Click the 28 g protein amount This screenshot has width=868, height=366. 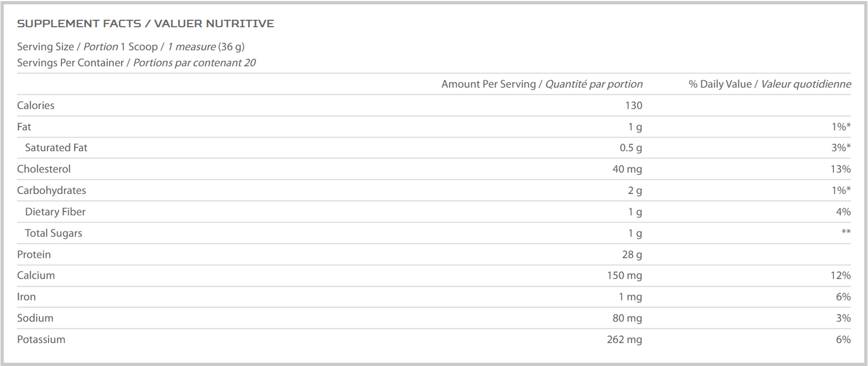[x=632, y=254]
